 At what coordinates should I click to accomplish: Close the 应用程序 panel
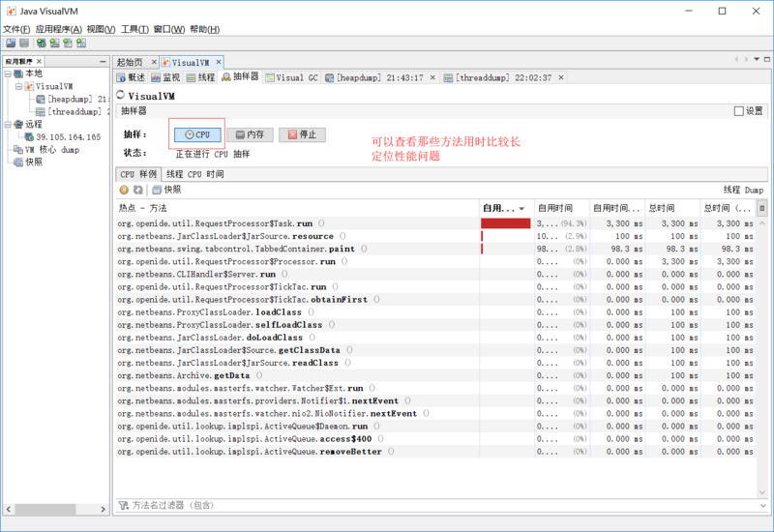39,61
